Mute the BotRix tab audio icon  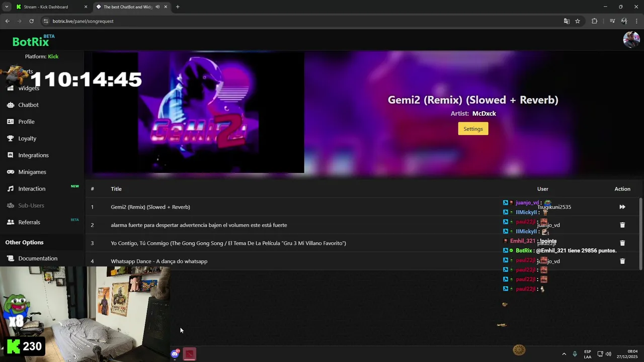tap(157, 7)
